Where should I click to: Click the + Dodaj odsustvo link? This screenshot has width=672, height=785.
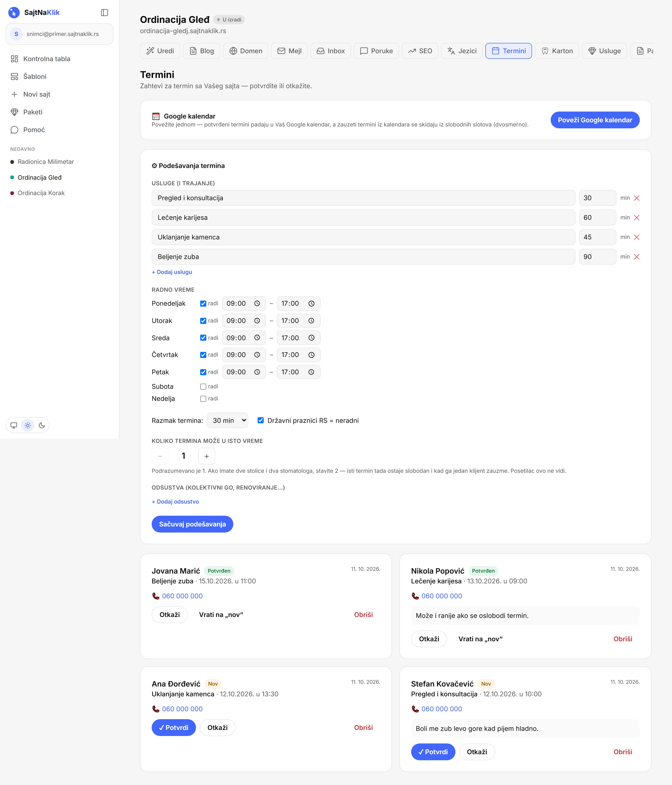(x=175, y=502)
